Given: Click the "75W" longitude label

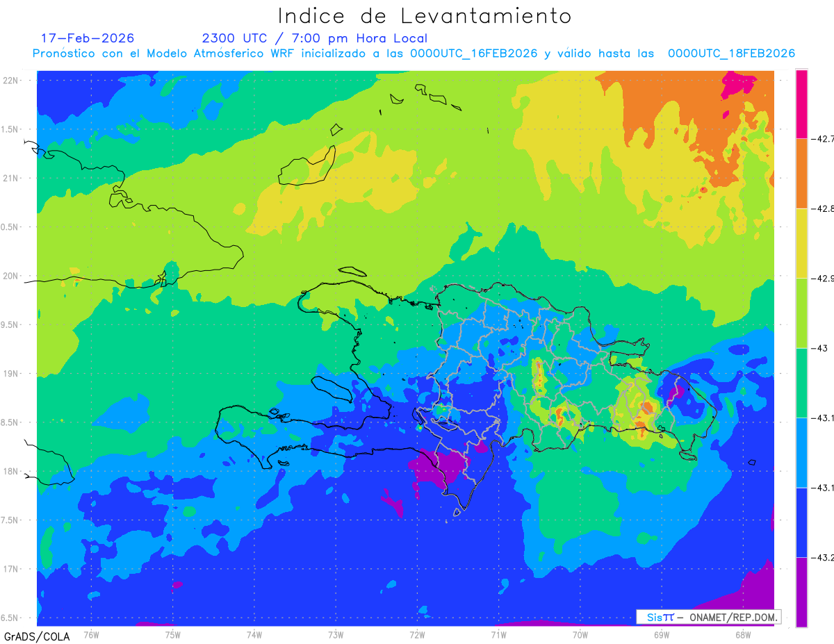Looking at the screenshot, I should pyautogui.click(x=173, y=634).
